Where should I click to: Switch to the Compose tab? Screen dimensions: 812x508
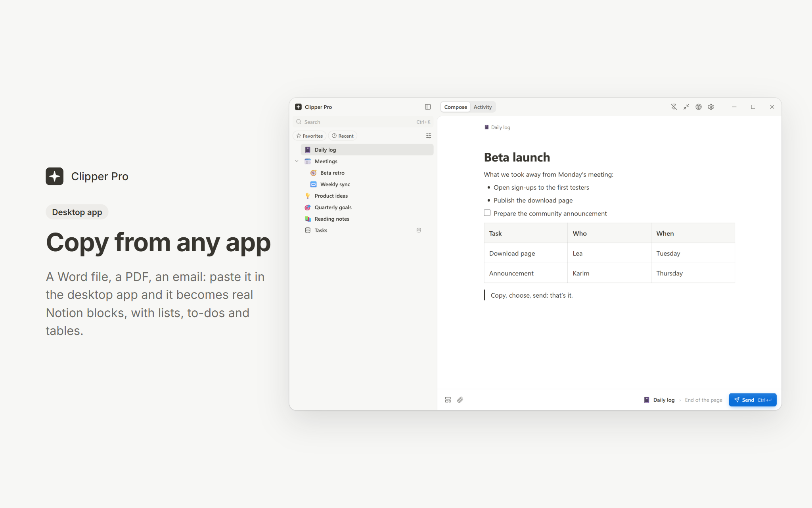pyautogui.click(x=456, y=107)
